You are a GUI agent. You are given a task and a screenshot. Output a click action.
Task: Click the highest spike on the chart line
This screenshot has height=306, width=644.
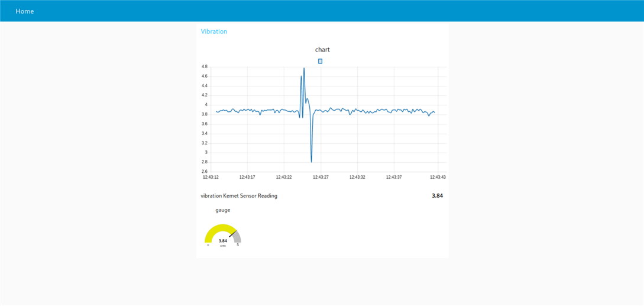[304, 68]
